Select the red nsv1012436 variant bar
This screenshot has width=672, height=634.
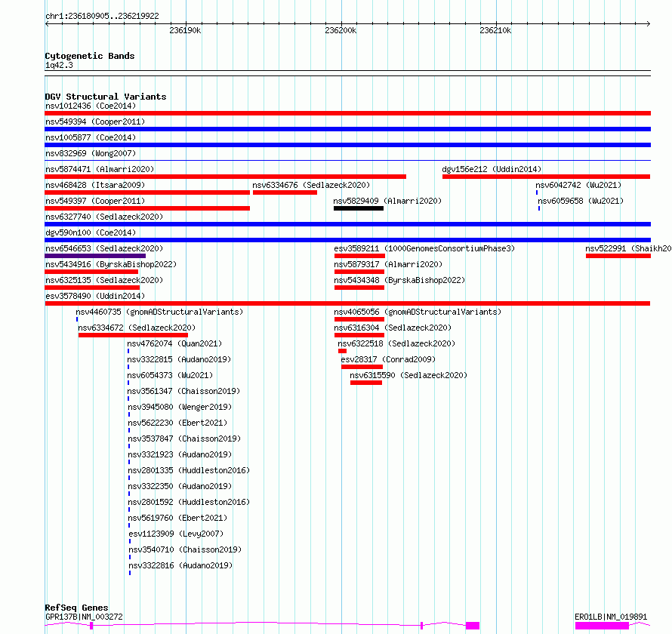coord(347,113)
